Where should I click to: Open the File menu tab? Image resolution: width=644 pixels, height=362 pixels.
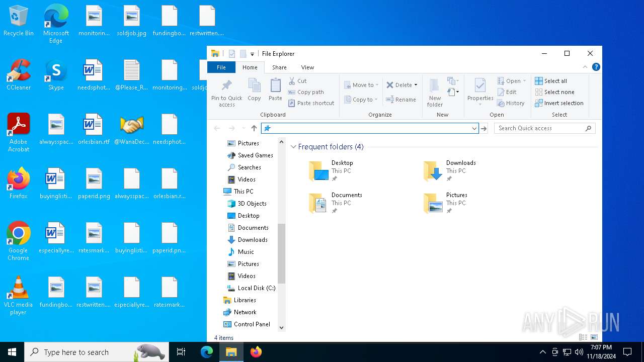click(221, 67)
